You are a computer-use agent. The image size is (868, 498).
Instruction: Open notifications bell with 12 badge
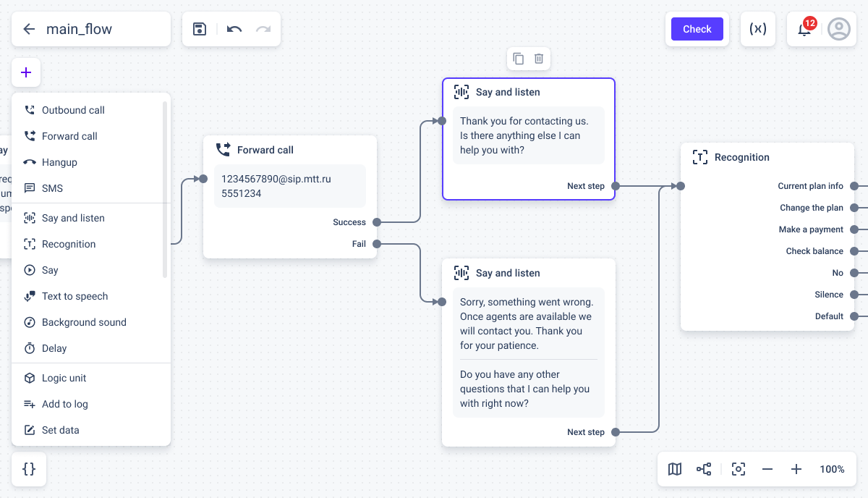click(804, 29)
